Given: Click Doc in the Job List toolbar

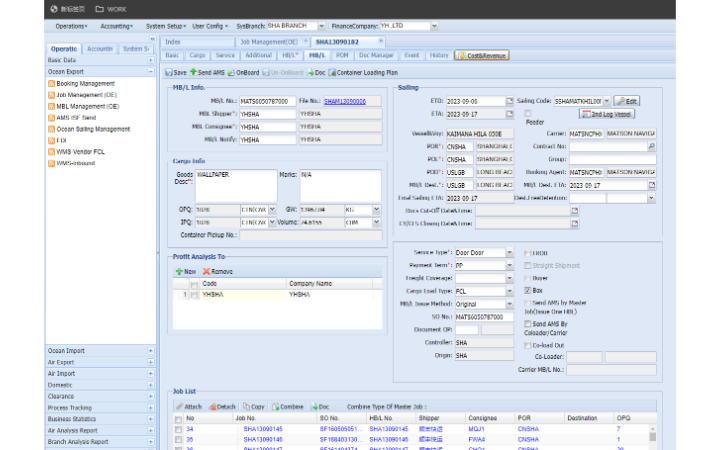Looking at the screenshot, I should tap(321, 407).
